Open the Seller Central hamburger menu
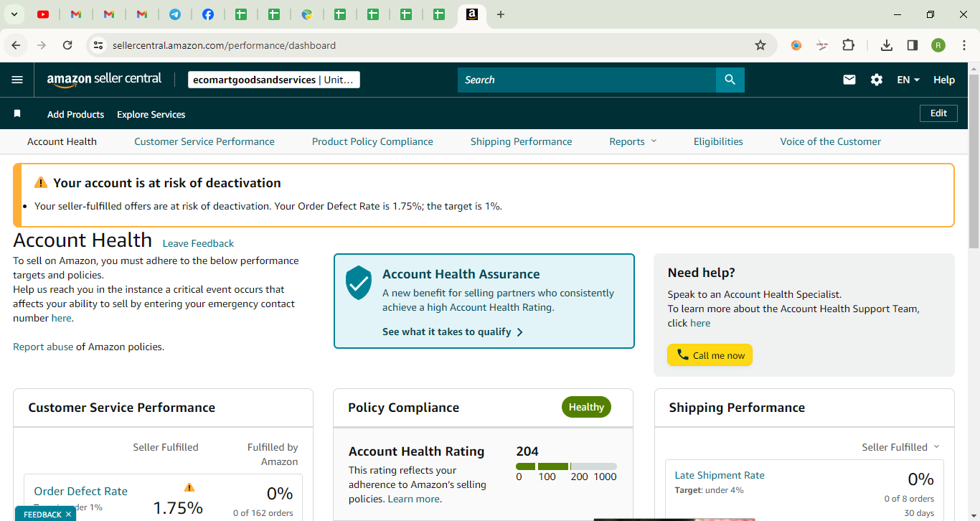Viewport: 980px width, 521px height. point(17,80)
